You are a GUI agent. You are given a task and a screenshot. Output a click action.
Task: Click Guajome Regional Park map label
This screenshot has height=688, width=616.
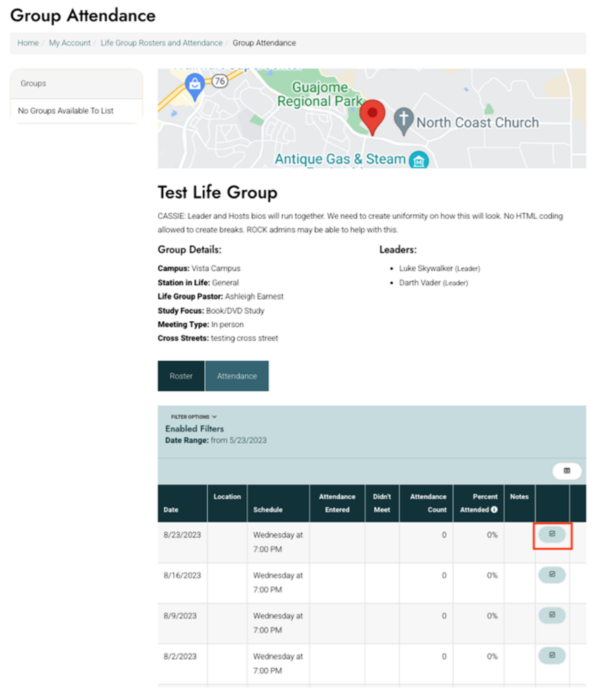coord(320,94)
